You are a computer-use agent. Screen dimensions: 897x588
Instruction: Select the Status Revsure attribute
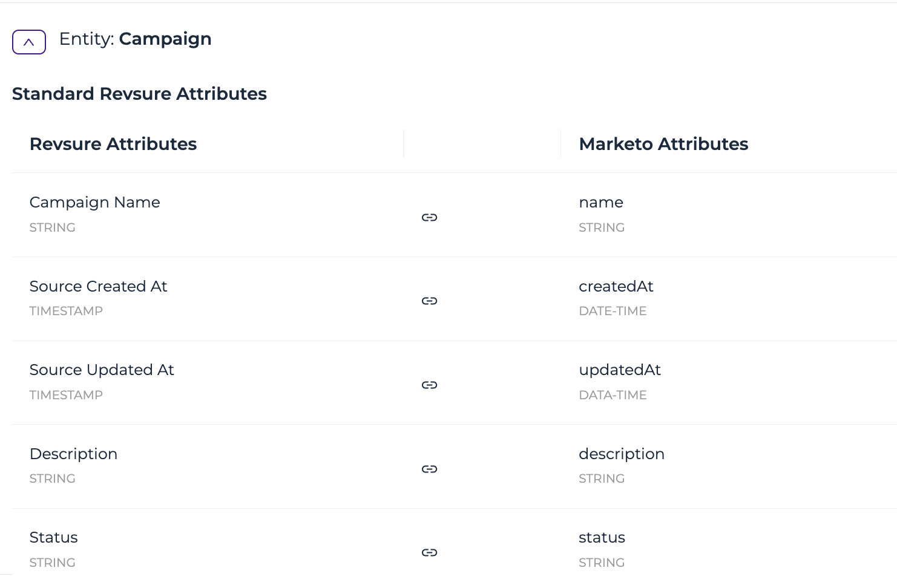(x=53, y=537)
